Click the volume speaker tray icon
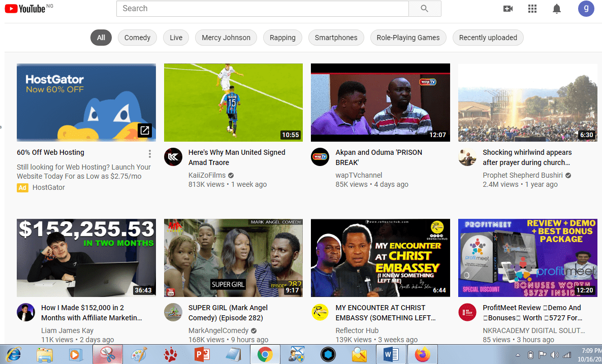 554,355
